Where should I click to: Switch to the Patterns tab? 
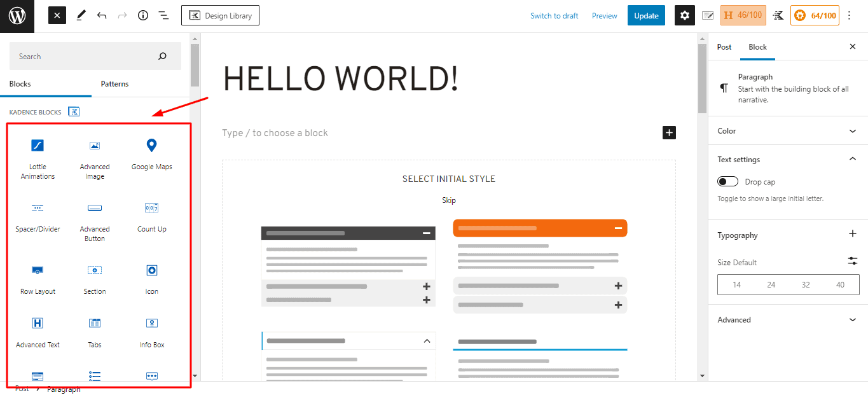click(114, 84)
